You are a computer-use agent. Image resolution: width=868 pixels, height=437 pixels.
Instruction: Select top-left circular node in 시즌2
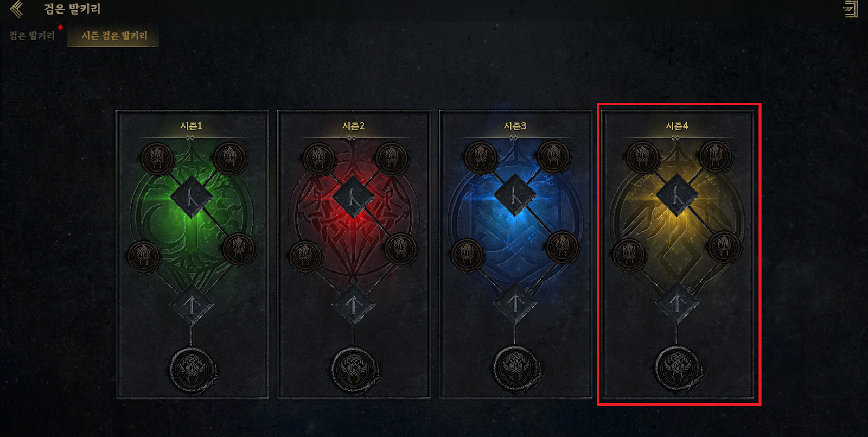point(319,159)
